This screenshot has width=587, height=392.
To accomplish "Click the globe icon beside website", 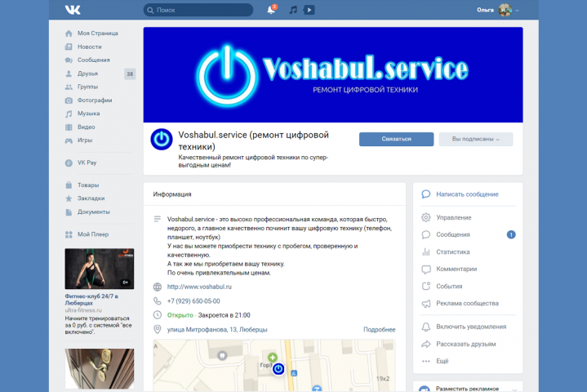I will coord(158,287).
